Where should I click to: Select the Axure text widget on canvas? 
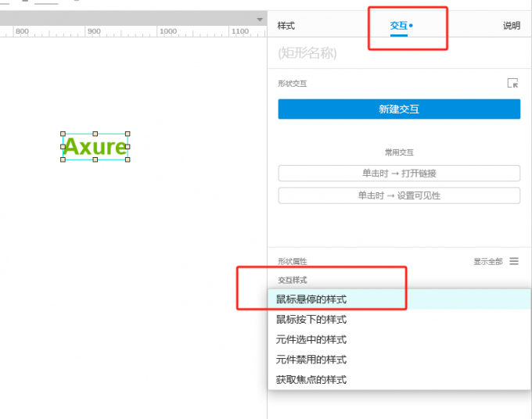95,147
